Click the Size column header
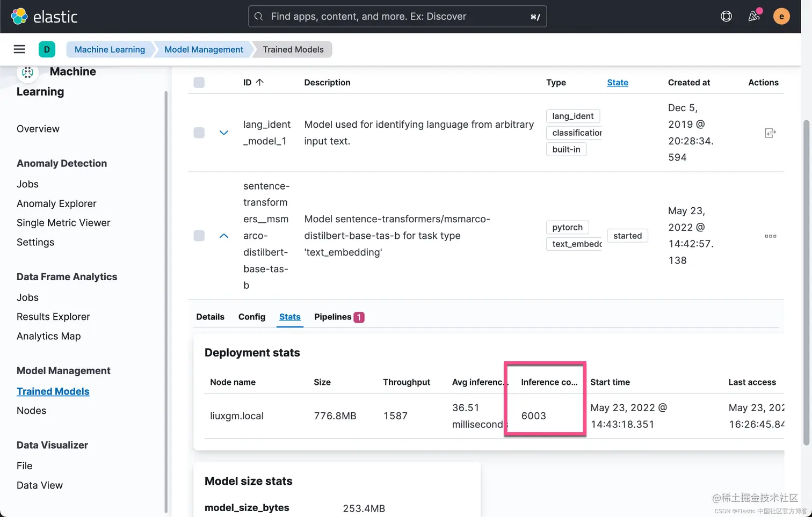This screenshot has height=517, width=812. click(322, 382)
